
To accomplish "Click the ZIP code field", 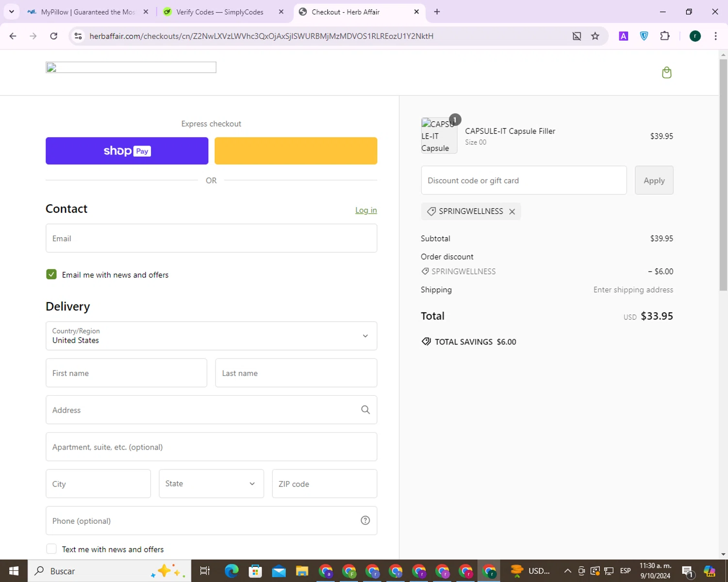I will (x=324, y=484).
